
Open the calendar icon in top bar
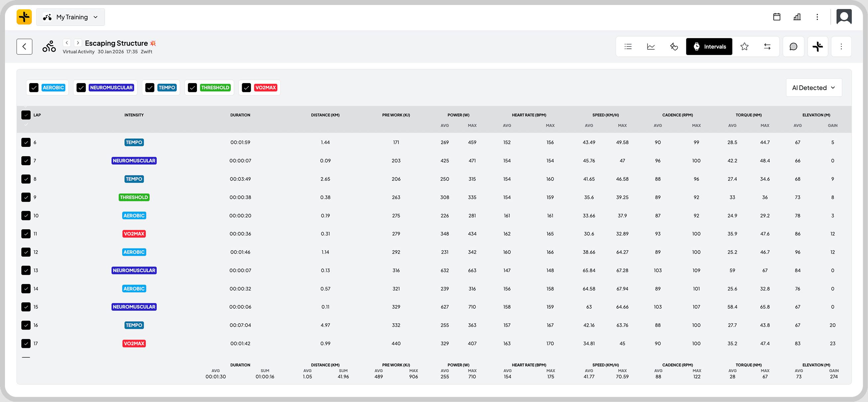[x=777, y=17]
